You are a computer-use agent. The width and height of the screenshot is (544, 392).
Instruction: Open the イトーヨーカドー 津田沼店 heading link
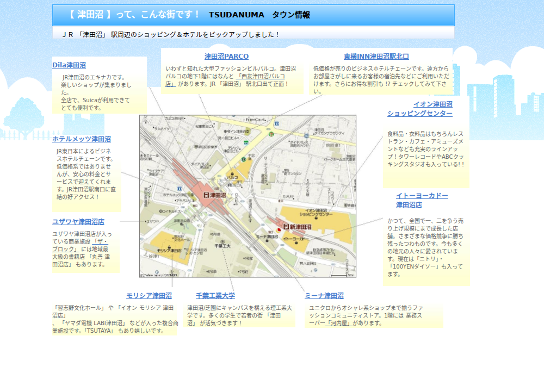pos(422,200)
